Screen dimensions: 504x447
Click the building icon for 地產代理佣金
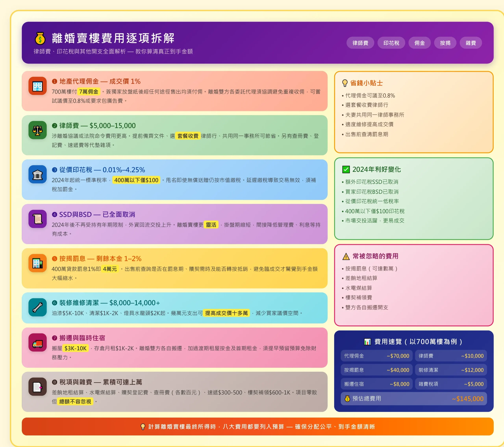[37, 86]
